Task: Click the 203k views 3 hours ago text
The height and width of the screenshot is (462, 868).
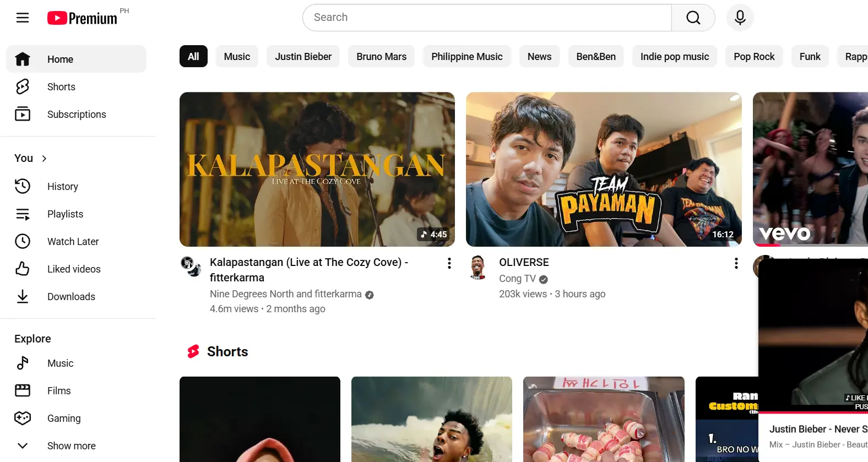Action: click(x=552, y=294)
